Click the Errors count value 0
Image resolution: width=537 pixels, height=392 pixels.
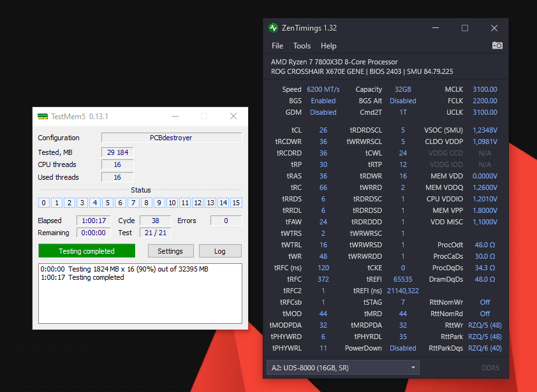pyautogui.click(x=226, y=221)
